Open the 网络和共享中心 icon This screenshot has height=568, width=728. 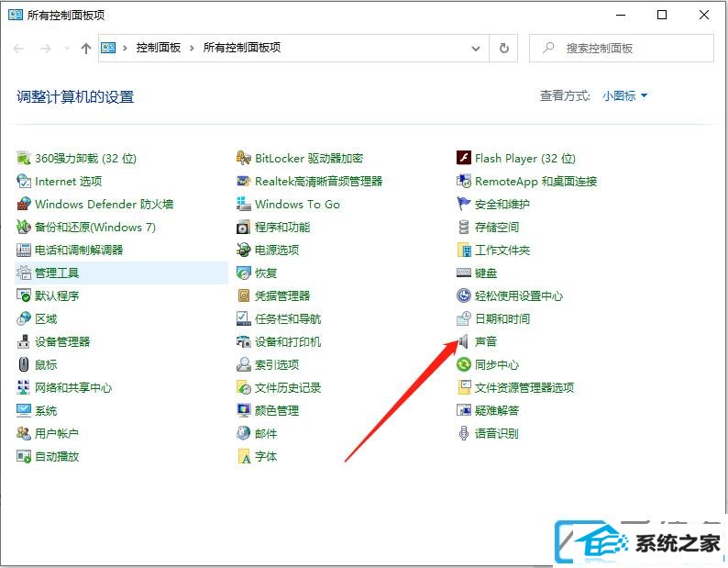(23, 387)
